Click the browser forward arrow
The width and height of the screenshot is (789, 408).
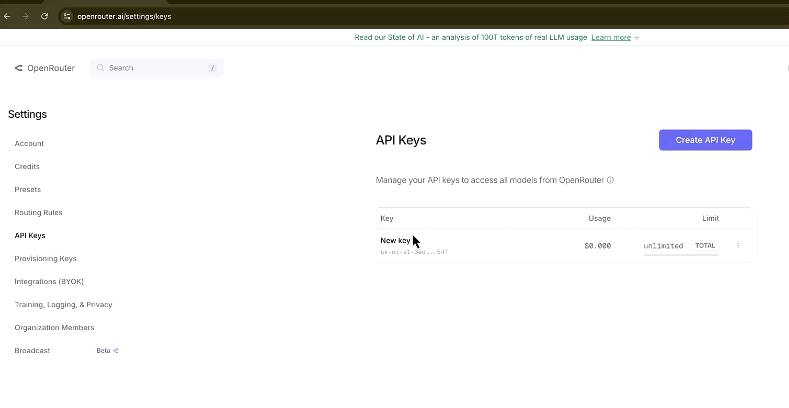[x=26, y=16]
